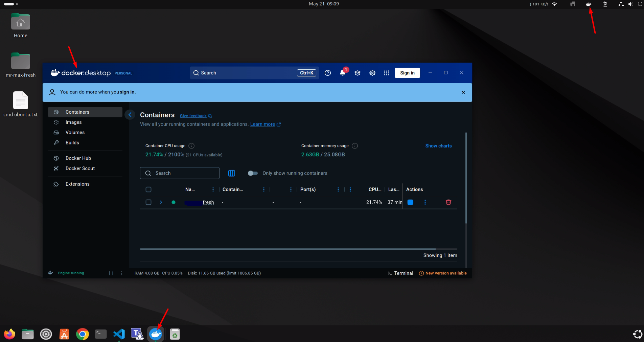
Task: Open the Terminal panel
Action: pos(400,273)
